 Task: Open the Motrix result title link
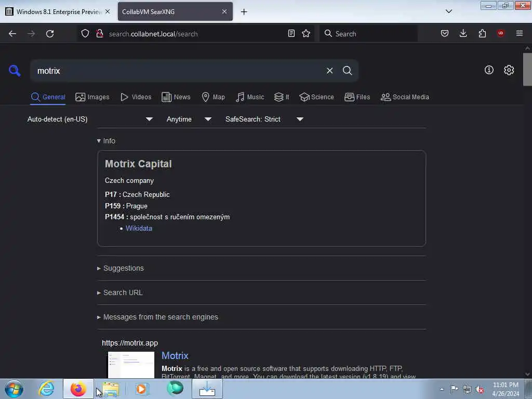point(175,355)
